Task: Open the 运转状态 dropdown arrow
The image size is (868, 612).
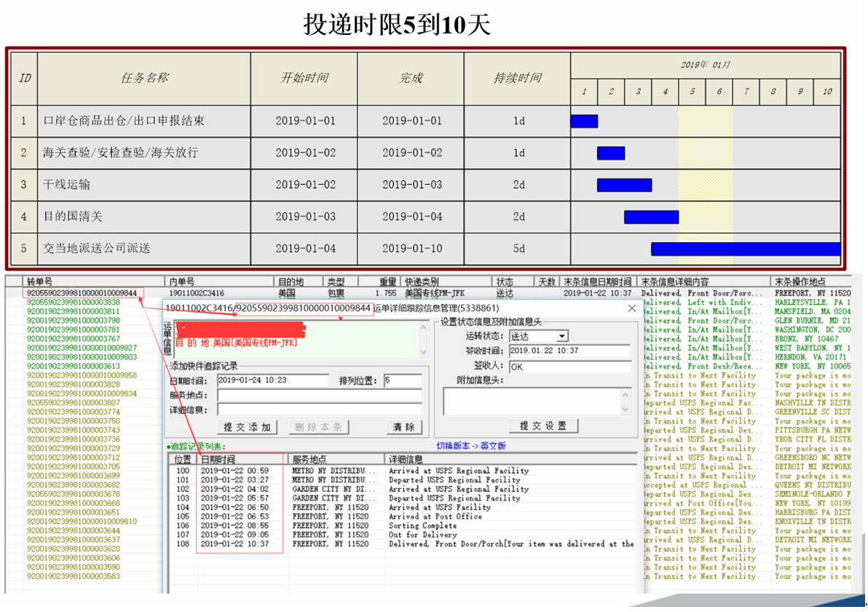Action: [561, 336]
